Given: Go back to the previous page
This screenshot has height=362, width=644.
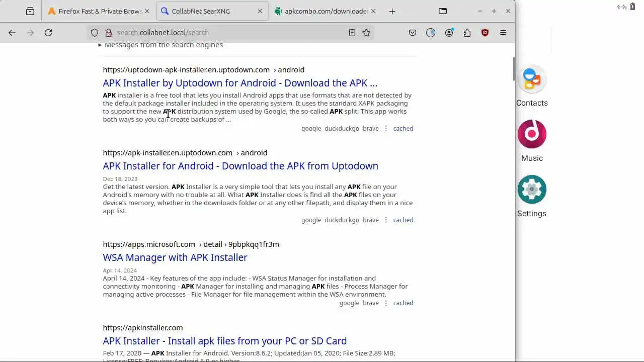Looking at the screenshot, I should (x=12, y=33).
